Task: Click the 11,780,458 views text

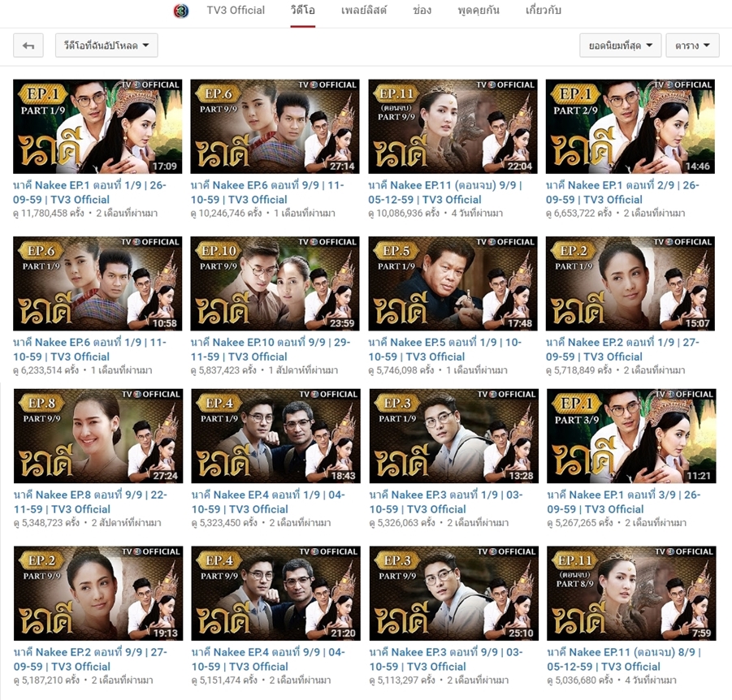Action: [x=49, y=214]
